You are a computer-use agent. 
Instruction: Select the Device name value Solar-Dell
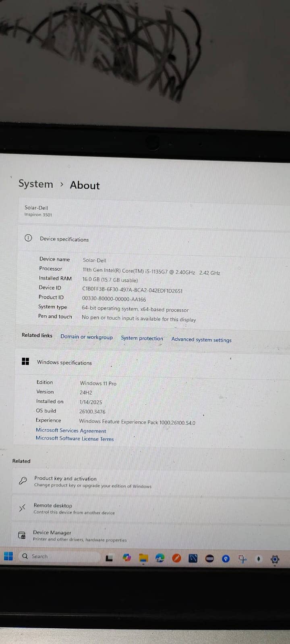coord(94,260)
